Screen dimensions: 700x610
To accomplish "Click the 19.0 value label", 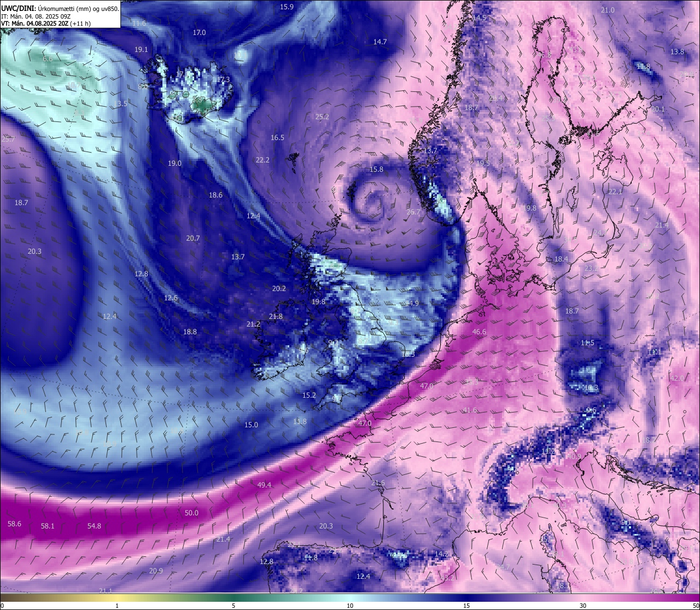I will 174,163.
